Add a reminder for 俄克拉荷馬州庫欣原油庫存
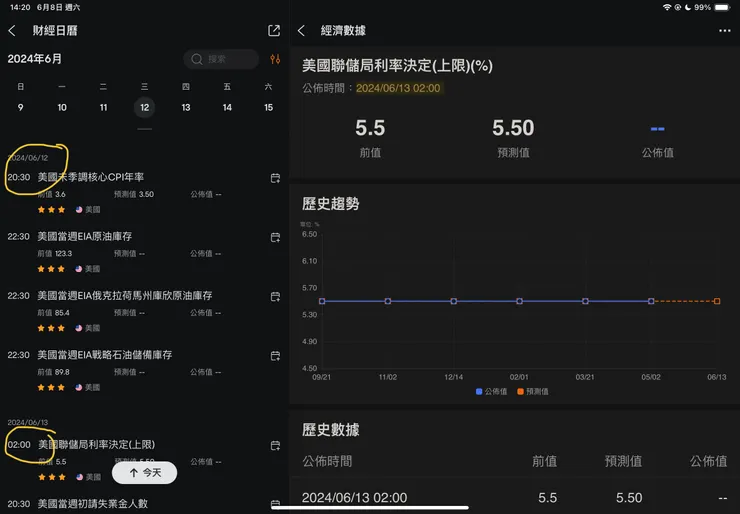The image size is (740, 514). pyautogui.click(x=275, y=296)
